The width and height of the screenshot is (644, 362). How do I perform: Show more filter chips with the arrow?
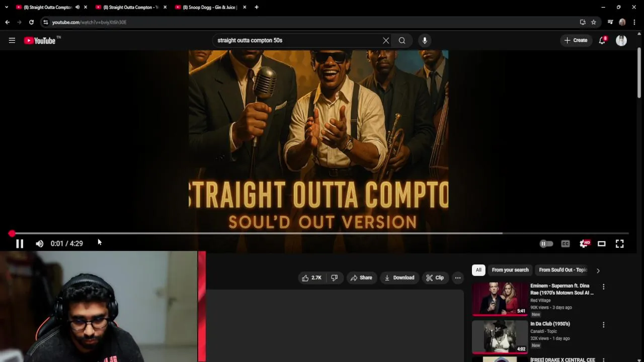pyautogui.click(x=598, y=270)
